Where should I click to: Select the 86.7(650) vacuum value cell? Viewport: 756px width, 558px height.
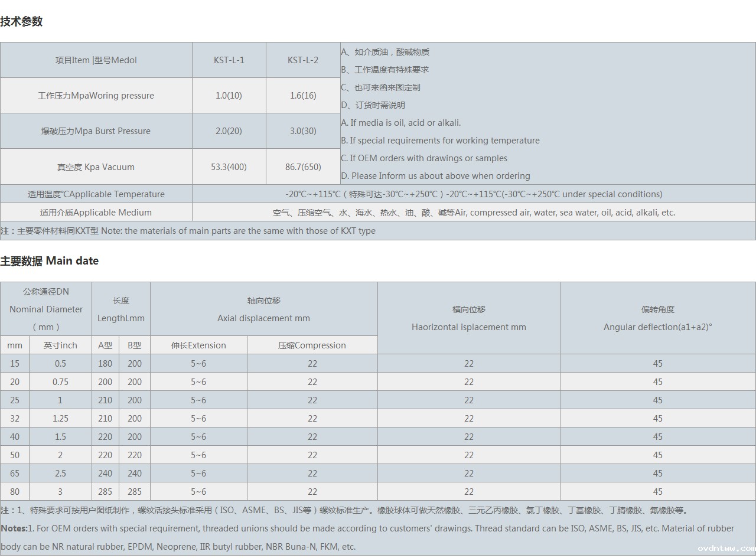pos(303,167)
